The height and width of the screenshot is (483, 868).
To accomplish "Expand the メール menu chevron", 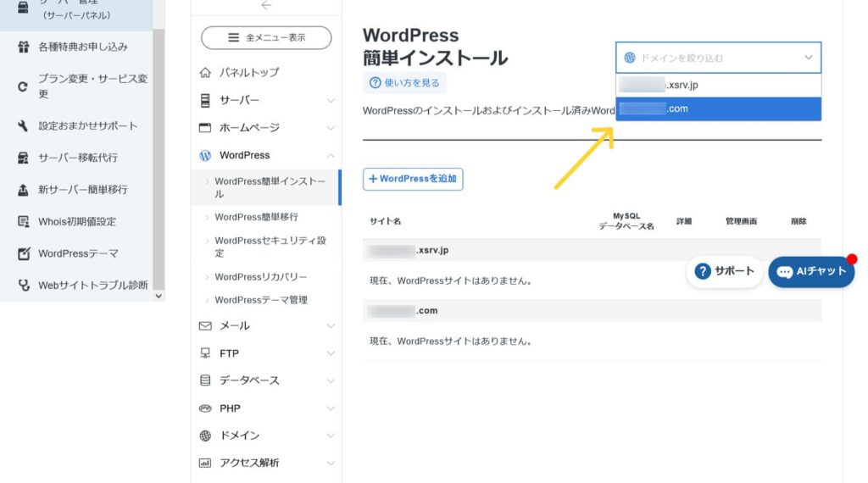I will pos(331,326).
